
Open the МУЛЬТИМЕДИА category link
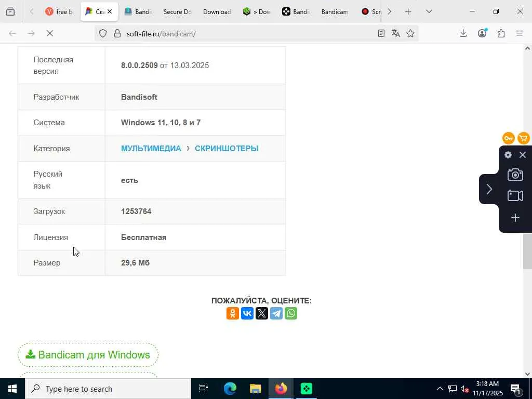(151, 149)
